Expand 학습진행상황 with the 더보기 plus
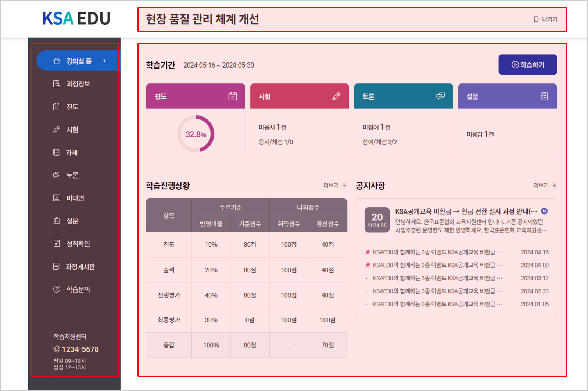This screenshot has height=391, width=588. tap(335, 185)
